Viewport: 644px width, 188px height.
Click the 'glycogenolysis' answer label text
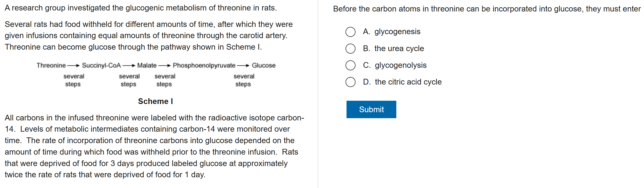tap(401, 65)
